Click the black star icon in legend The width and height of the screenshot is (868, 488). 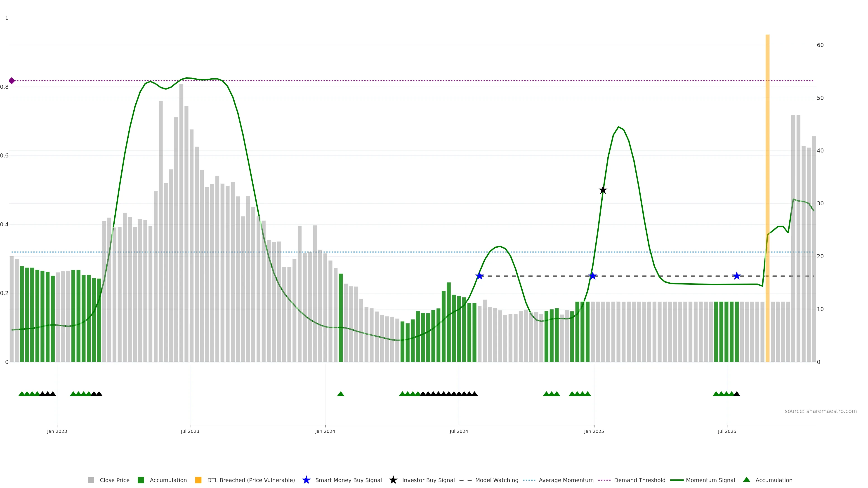click(393, 480)
